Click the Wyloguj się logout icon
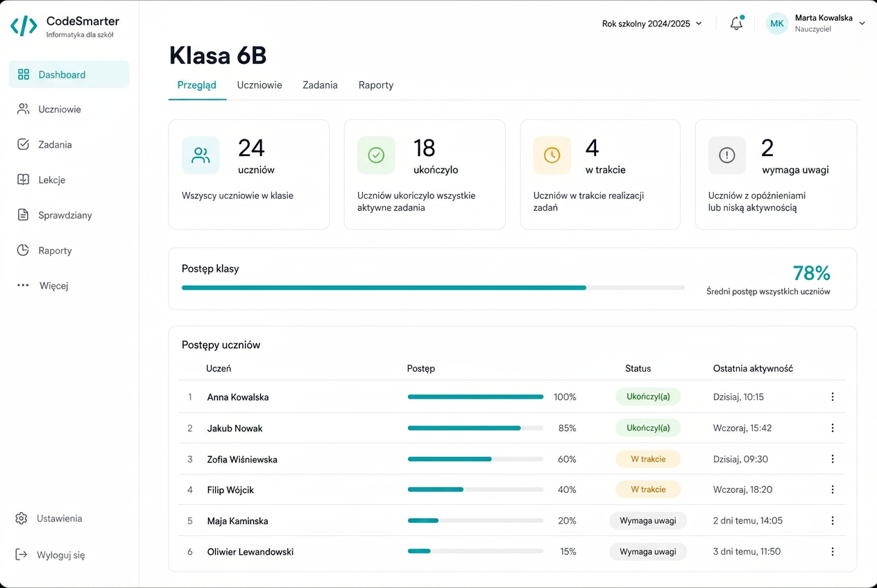 [22, 555]
